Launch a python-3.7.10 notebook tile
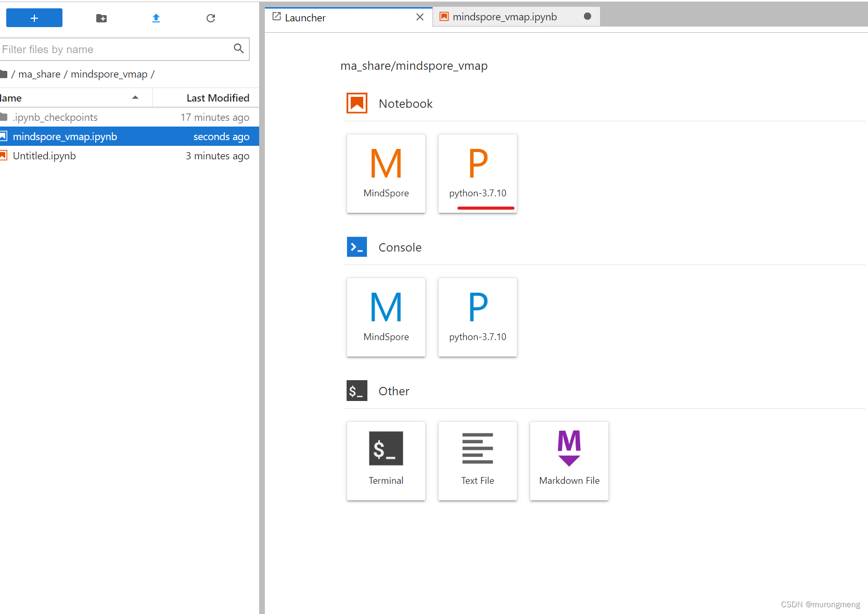Viewport: 868px width, 614px height. [x=478, y=173]
